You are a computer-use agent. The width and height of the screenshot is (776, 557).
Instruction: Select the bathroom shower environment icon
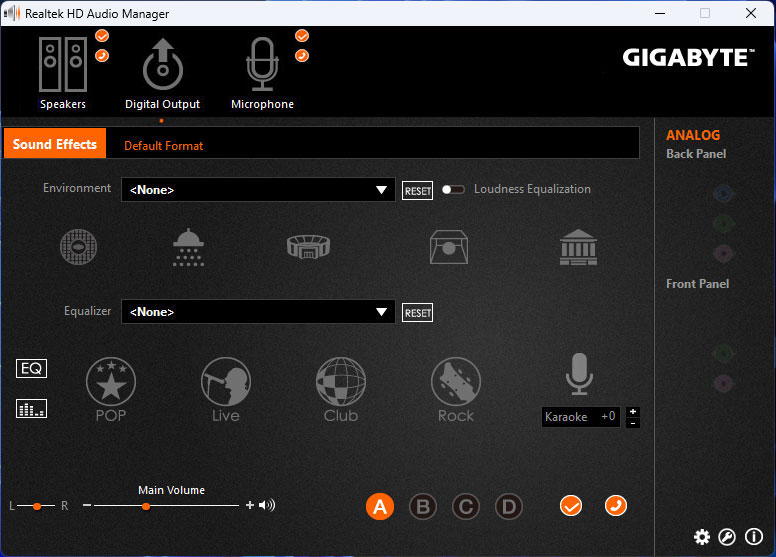coord(188,247)
